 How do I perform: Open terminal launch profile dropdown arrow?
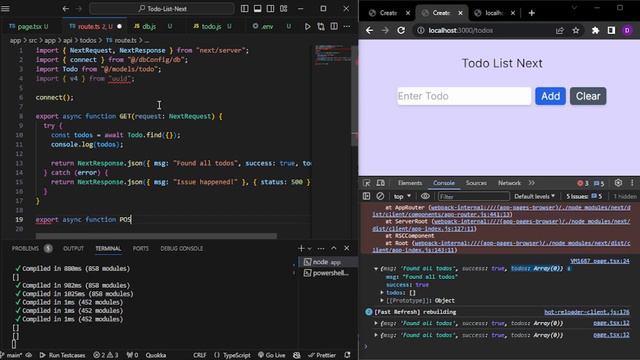click(x=310, y=248)
